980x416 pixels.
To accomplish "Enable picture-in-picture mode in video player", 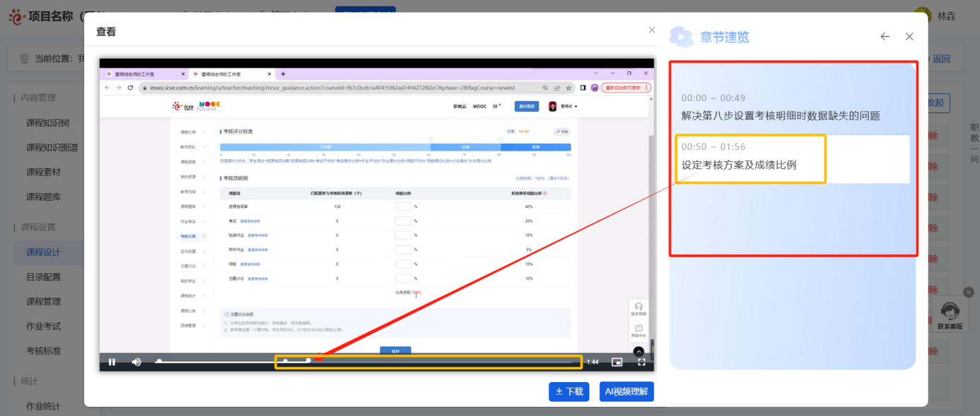I will tap(617, 362).
